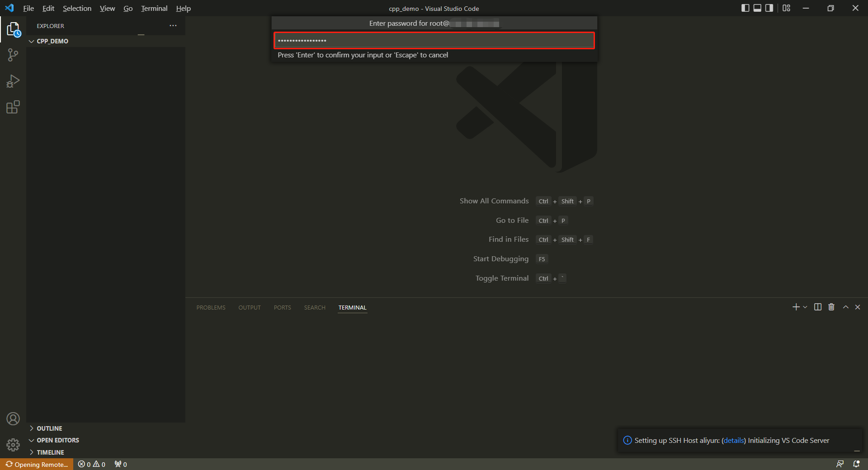868x470 pixels.
Task: Open the Accounts menu icon
Action: 13,419
